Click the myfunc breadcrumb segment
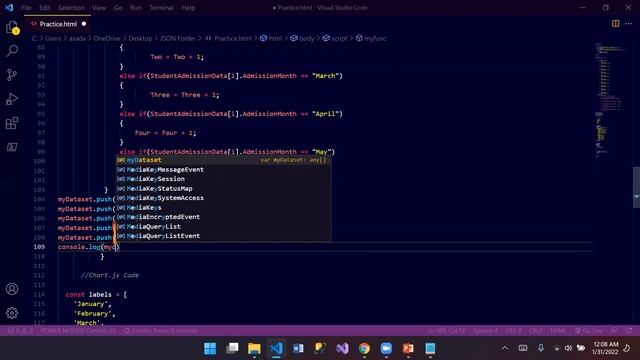640x360 pixels. click(x=375, y=38)
